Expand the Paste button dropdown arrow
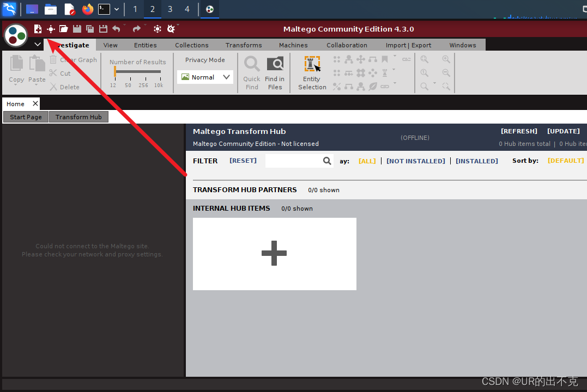 [x=37, y=85]
